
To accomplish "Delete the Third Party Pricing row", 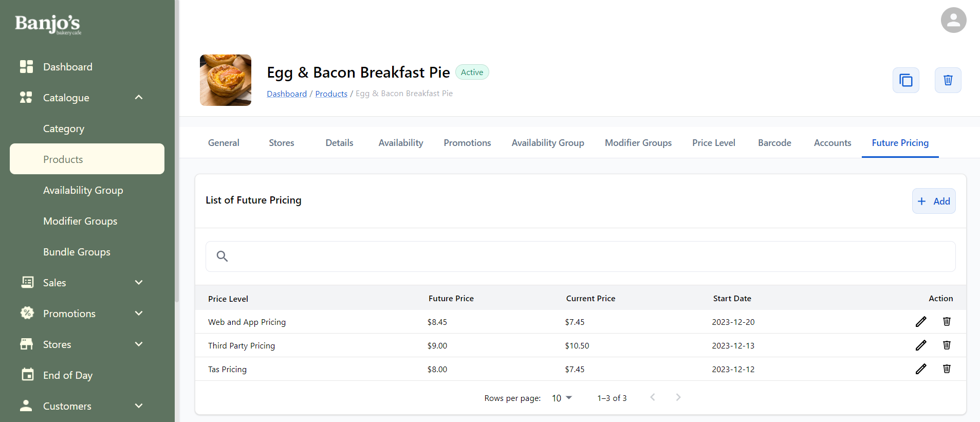I will click(947, 345).
